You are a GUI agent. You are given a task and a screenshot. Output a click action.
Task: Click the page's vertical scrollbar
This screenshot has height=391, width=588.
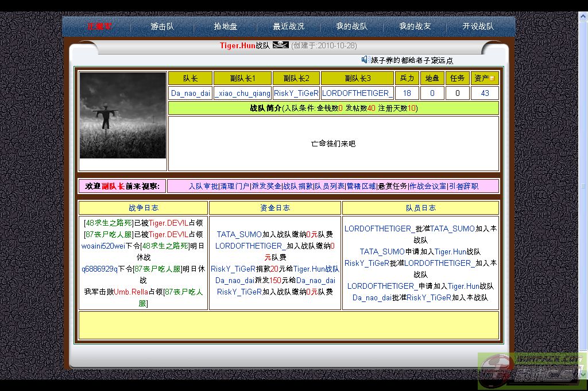[583, 186]
